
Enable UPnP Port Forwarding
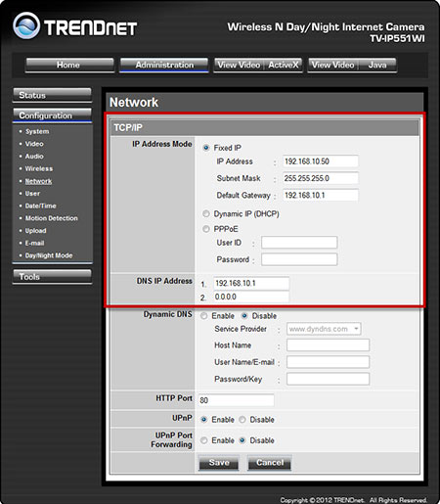point(204,440)
